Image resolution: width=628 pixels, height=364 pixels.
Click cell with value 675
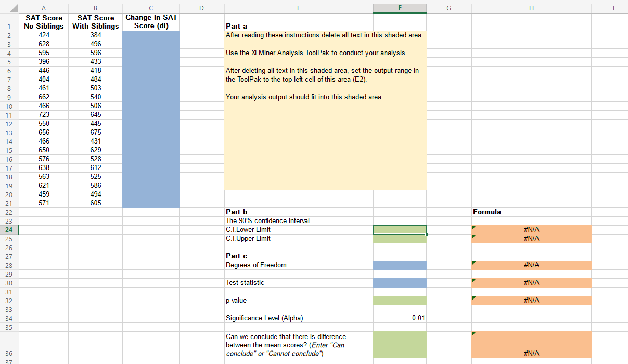pyautogui.click(x=96, y=133)
